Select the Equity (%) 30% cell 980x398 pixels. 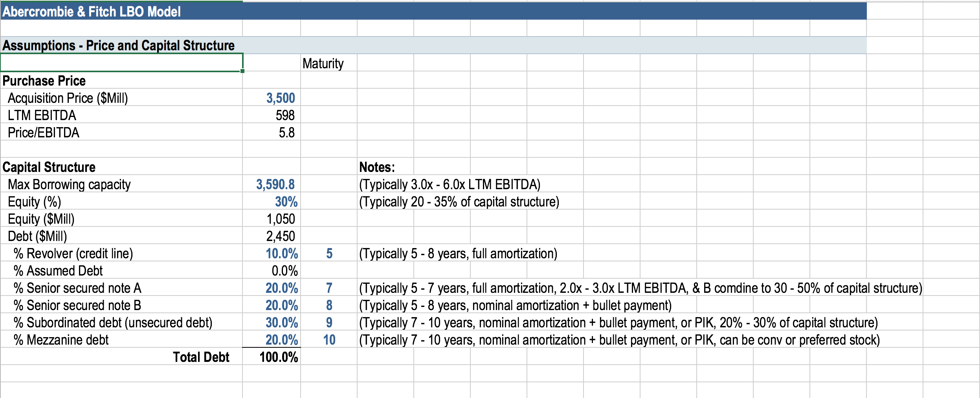click(x=272, y=201)
